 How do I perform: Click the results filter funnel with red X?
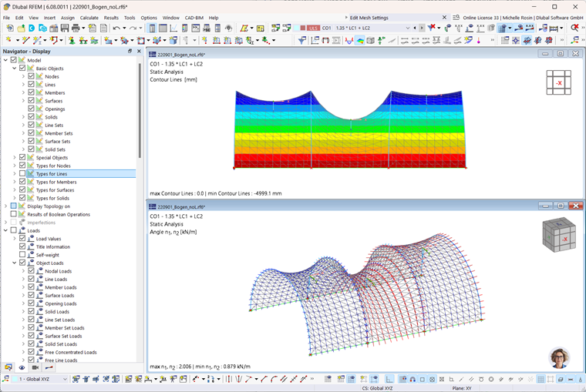[x=432, y=28]
